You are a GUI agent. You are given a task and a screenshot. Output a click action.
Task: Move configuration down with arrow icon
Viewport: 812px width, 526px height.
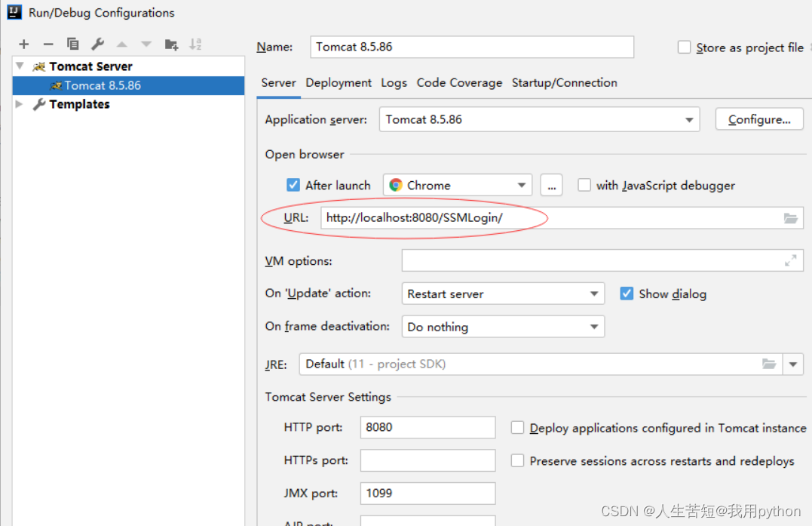[146, 45]
